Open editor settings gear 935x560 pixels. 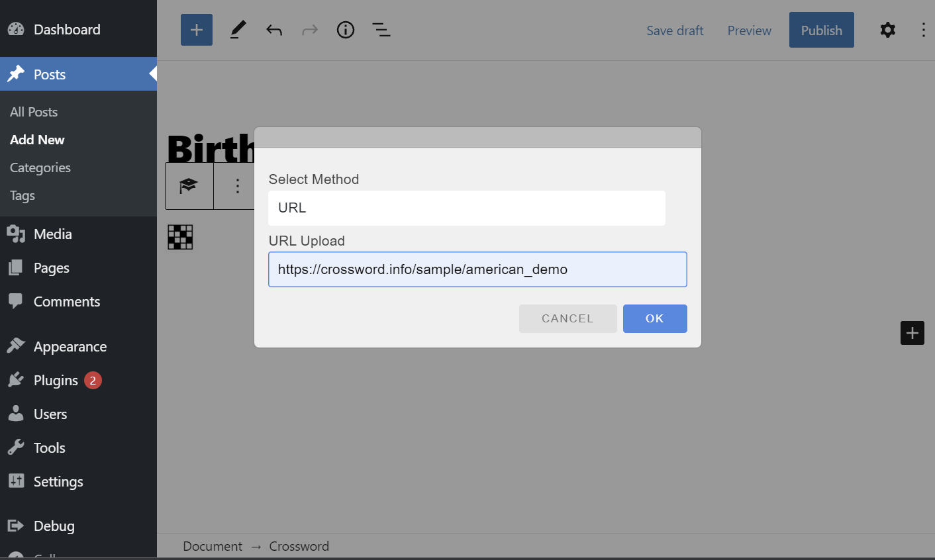(888, 30)
